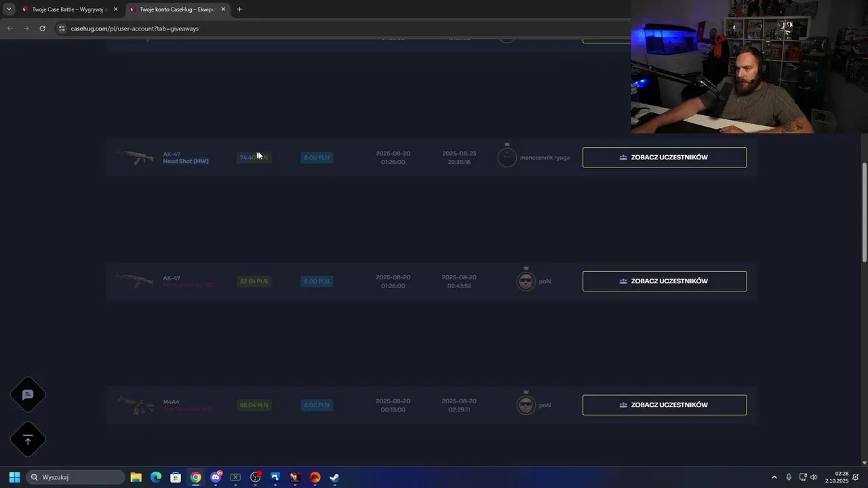Click the 88.04 PLN price badge
This screenshot has height=488, width=868.
tap(254, 405)
